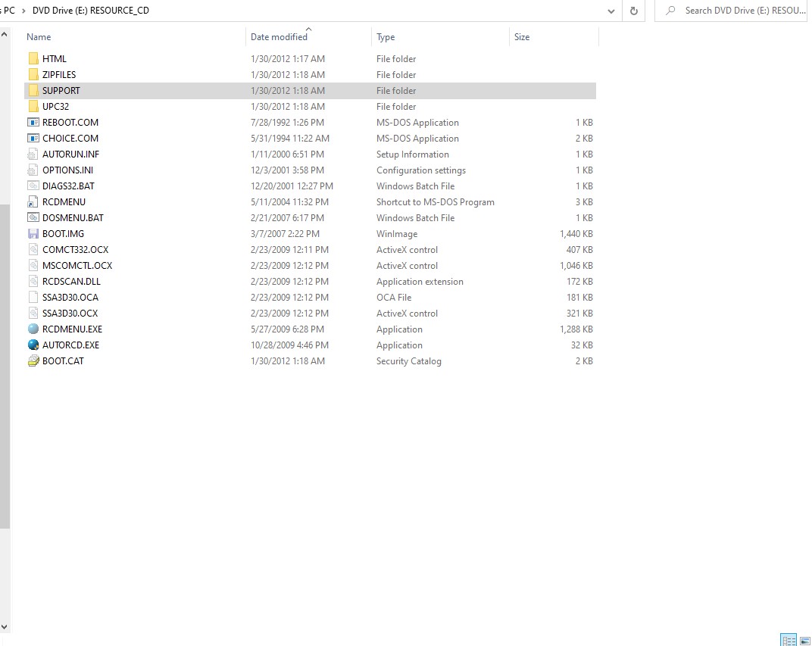Switch to details view layout icon
Viewport: 812px width, 646px height.
[x=788, y=640]
